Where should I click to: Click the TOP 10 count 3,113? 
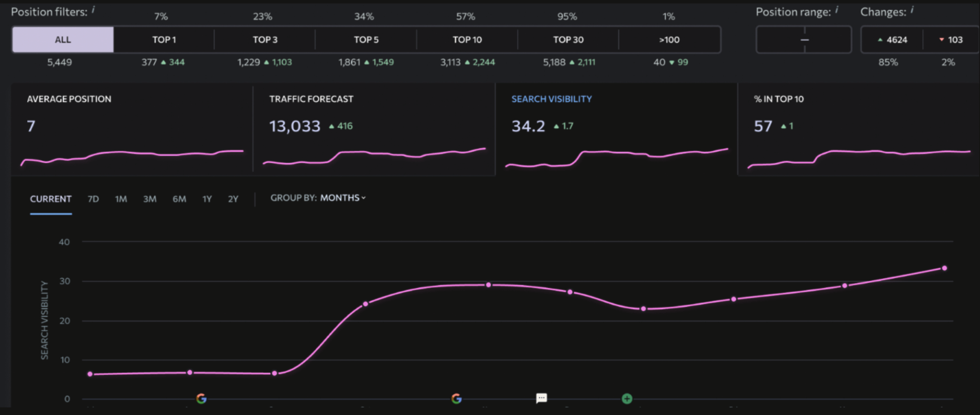pos(451,62)
